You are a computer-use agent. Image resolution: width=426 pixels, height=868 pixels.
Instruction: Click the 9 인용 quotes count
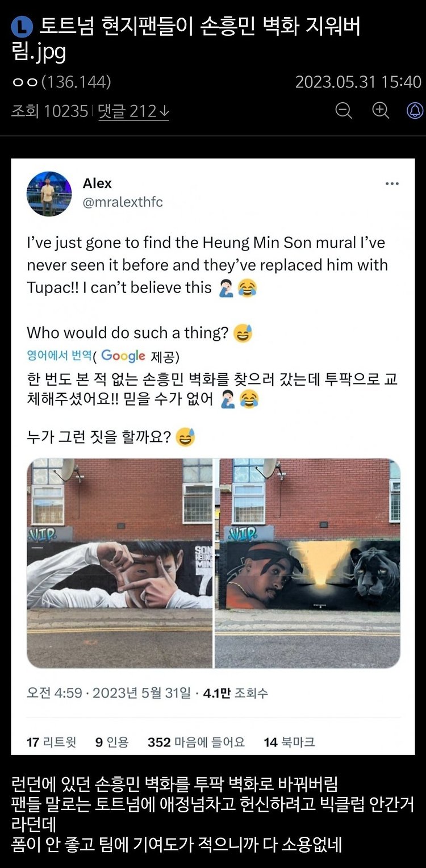(x=112, y=742)
